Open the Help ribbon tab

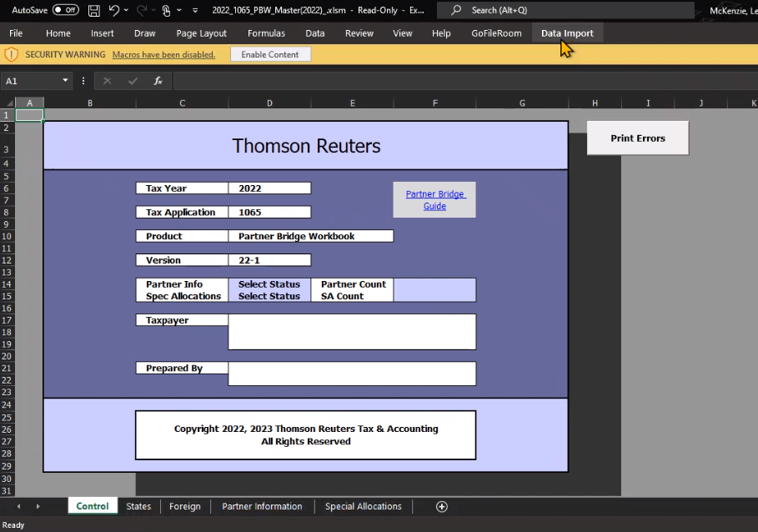click(x=441, y=33)
